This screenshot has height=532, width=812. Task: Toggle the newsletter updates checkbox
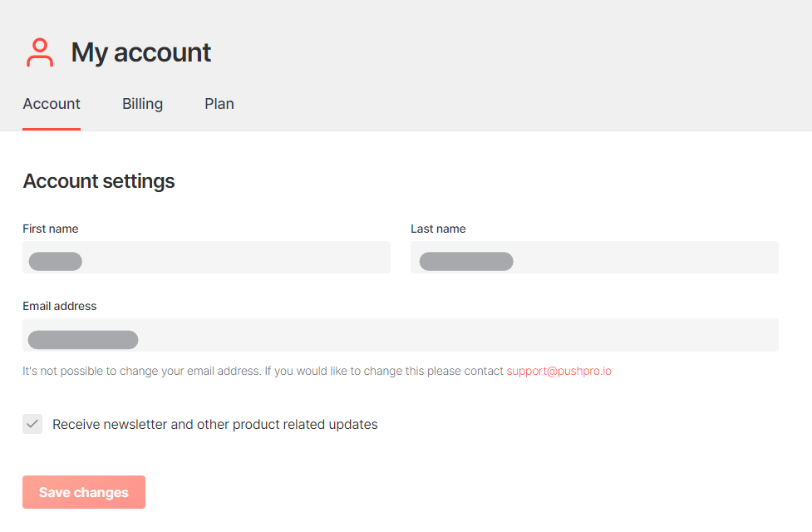click(32, 424)
